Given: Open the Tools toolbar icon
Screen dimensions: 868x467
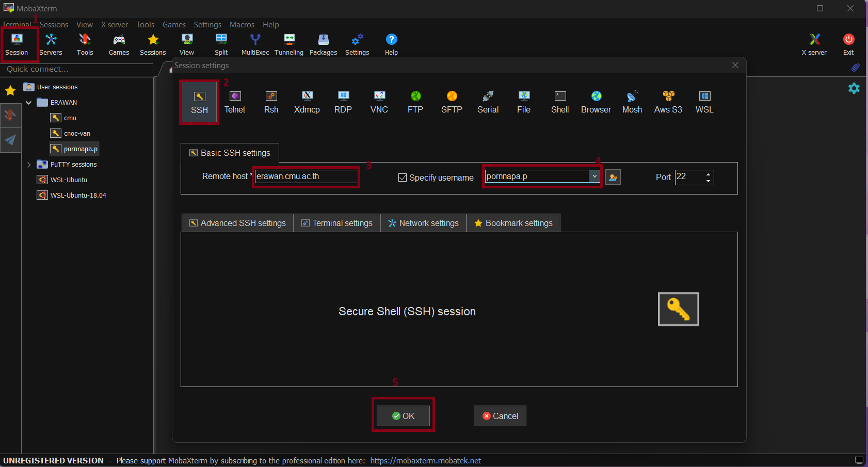Looking at the screenshot, I should tap(85, 44).
